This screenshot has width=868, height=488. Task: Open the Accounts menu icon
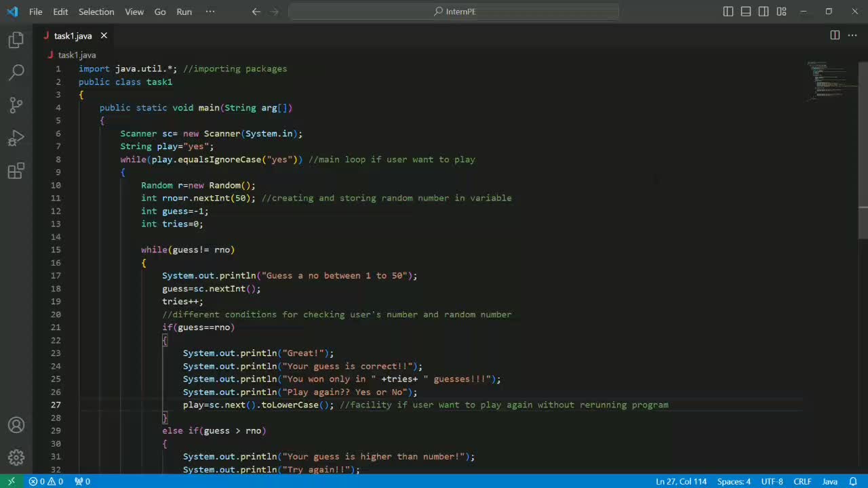16,425
